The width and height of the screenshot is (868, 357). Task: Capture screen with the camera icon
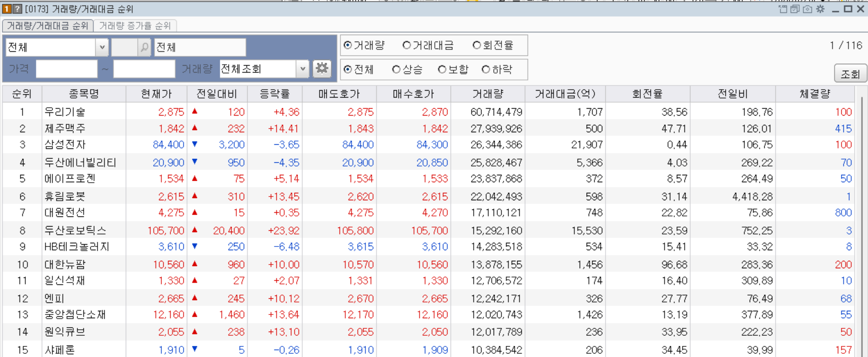(807, 9)
